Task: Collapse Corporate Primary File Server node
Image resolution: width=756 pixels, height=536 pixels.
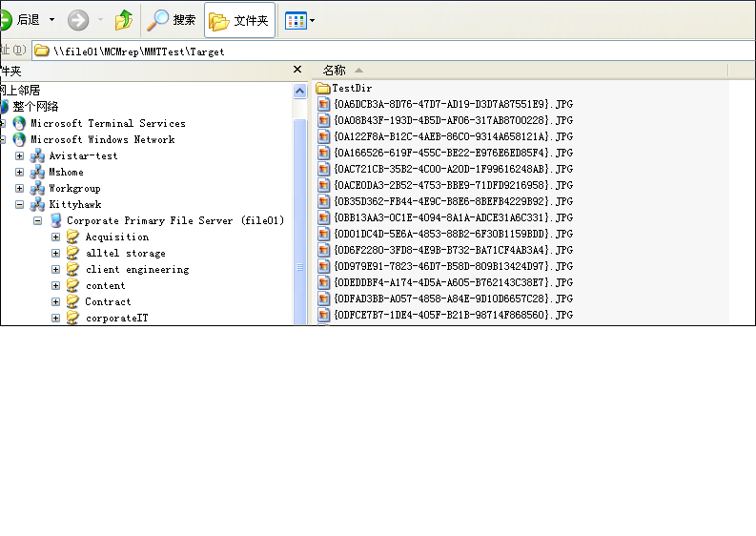Action: click(x=37, y=221)
